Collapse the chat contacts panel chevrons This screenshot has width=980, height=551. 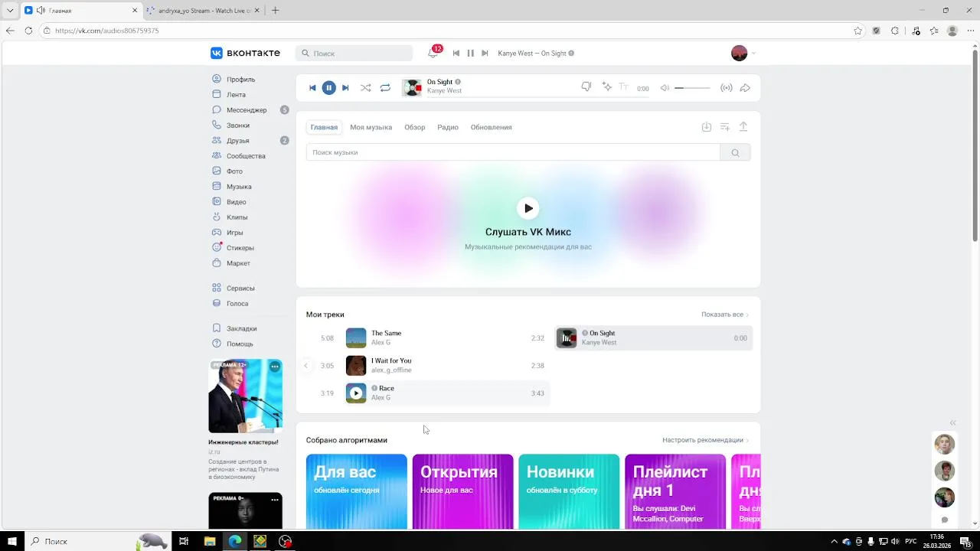pyautogui.click(x=953, y=423)
